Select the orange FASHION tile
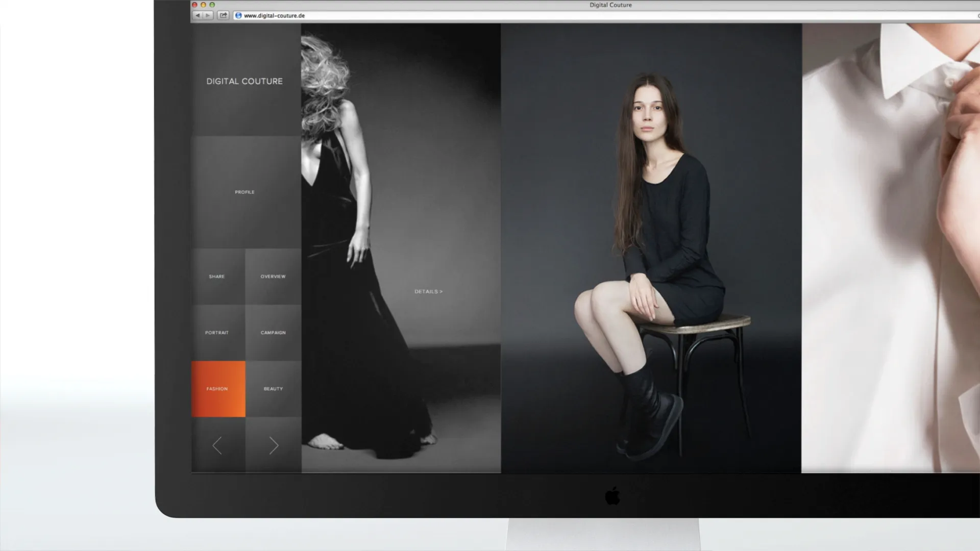The height and width of the screenshot is (551, 980). 218,389
